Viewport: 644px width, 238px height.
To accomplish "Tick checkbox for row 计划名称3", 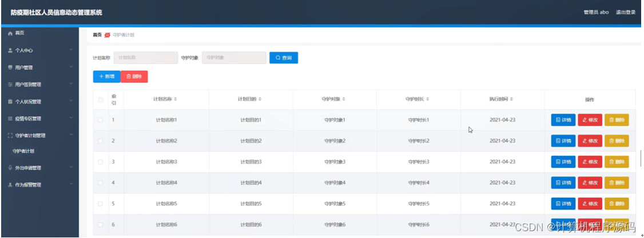I will 101,162.
